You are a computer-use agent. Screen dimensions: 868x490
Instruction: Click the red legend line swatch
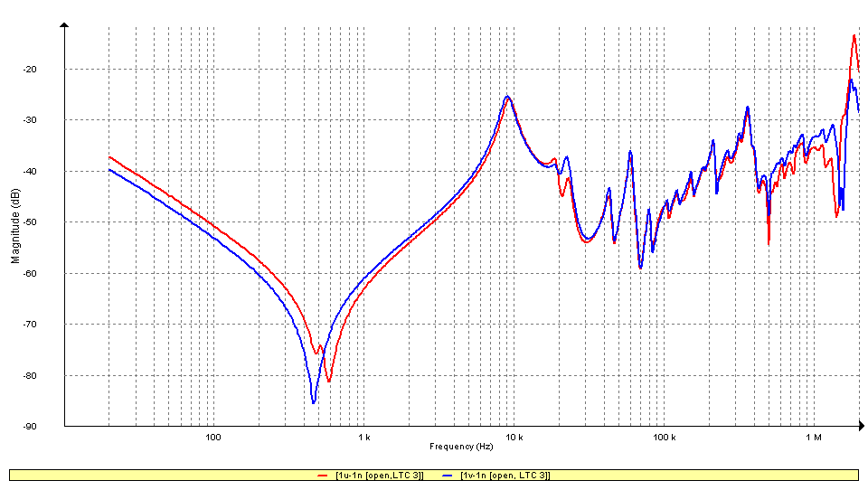pyautogui.click(x=323, y=476)
